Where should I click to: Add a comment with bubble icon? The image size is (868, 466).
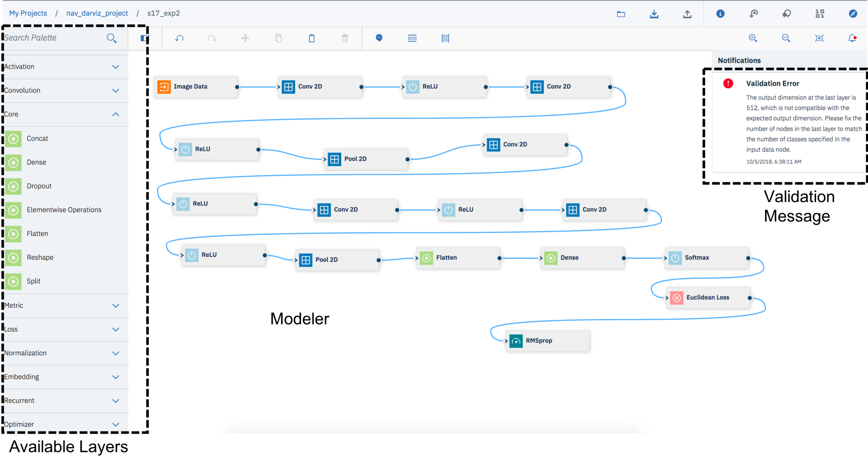pos(379,38)
